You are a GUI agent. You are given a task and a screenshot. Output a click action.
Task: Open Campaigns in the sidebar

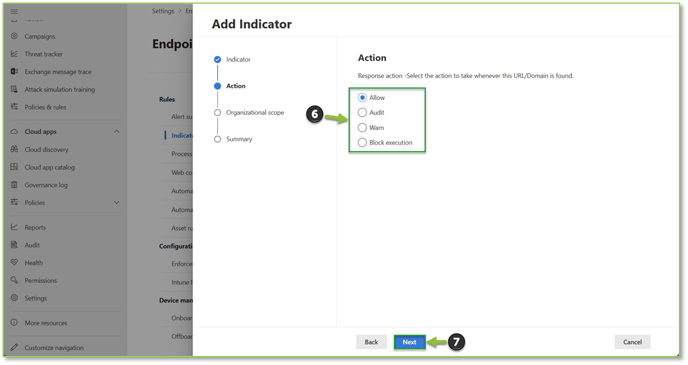(40, 36)
